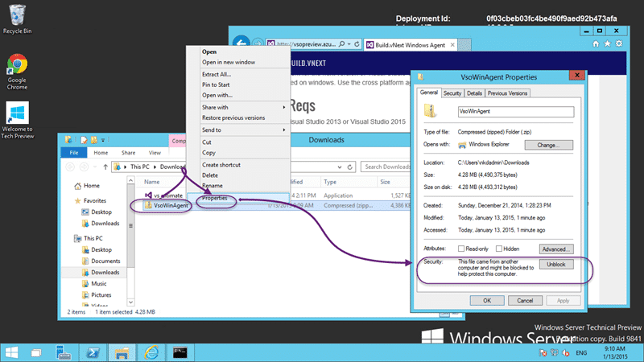Open the Explorer address bar history dropdown
The width and height of the screenshot is (644, 362).
click(339, 167)
